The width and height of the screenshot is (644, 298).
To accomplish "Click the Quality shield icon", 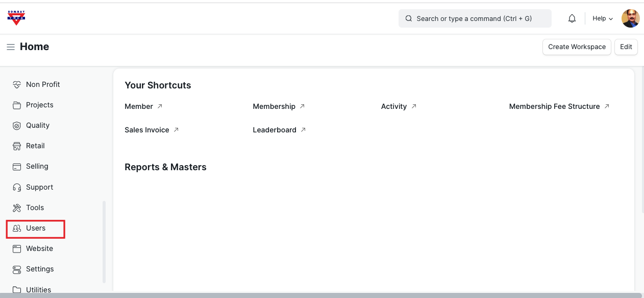I will tap(17, 126).
